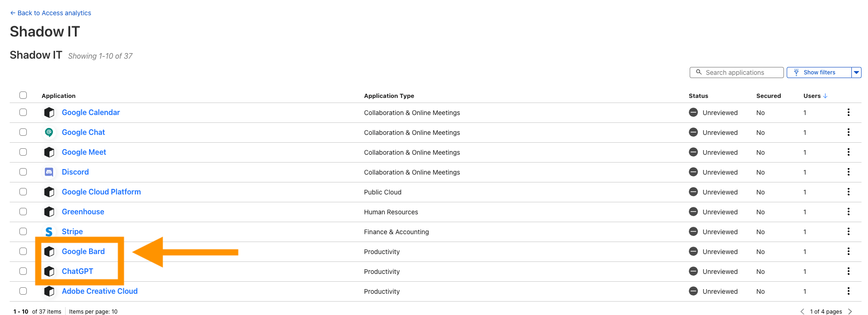Sort by the Application column header

[58, 96]
